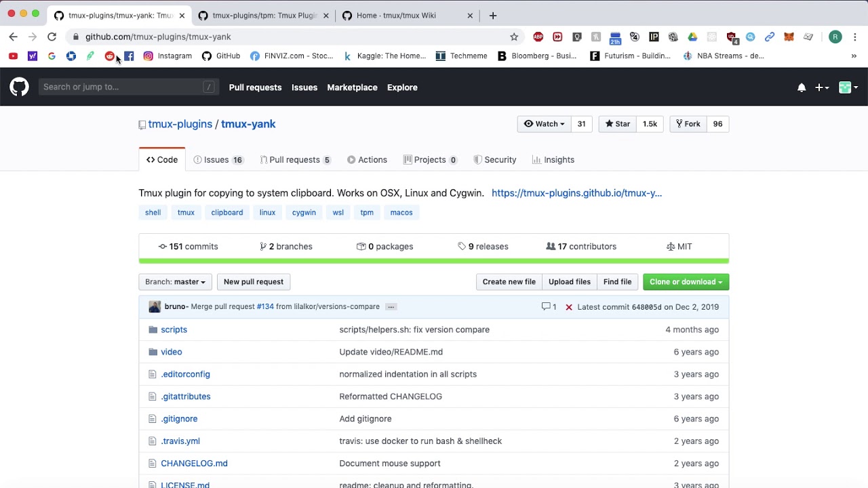
Task: View the 17 contributors
Action: (581, 247)
